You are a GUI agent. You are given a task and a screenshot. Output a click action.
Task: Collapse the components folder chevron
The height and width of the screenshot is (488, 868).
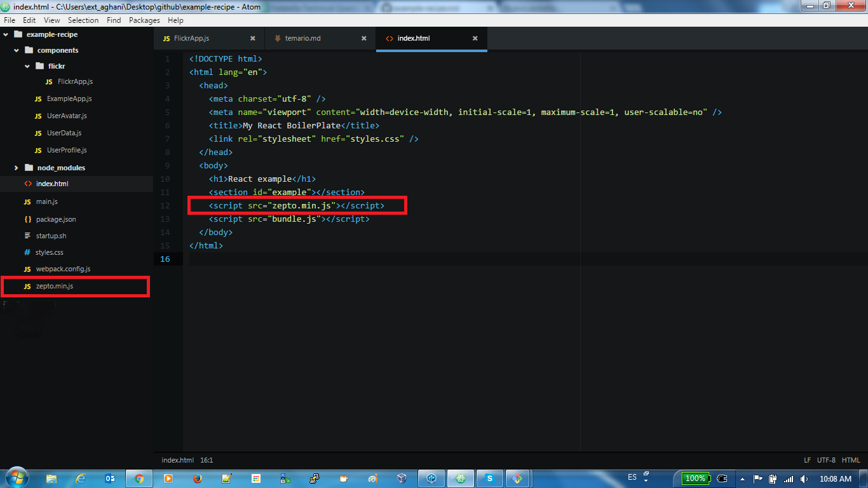(17, 50)
